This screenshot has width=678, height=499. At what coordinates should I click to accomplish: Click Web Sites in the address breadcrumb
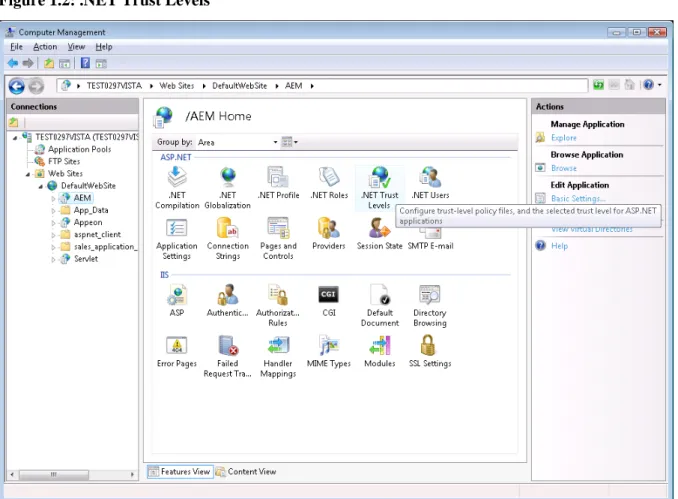(x=176, y=86)
